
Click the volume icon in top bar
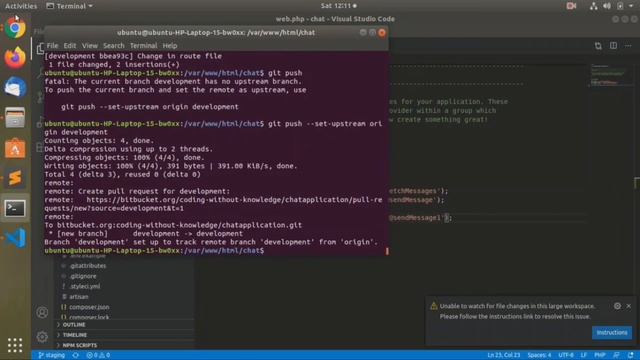pyautogui.click(x=607, y=6)
